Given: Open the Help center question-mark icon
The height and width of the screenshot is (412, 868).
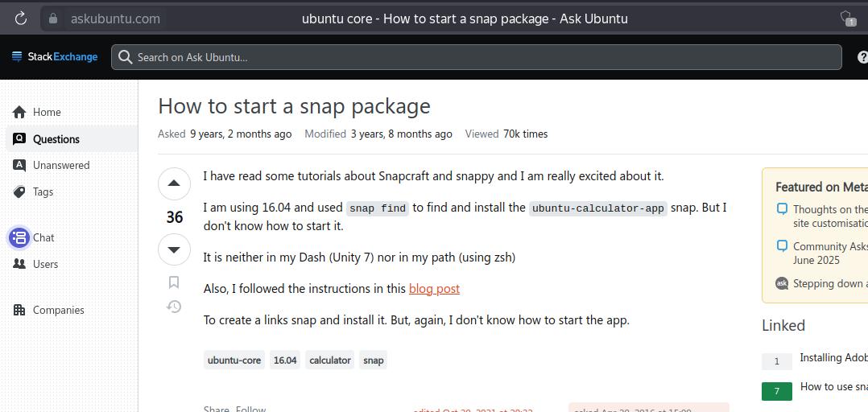Looking at the screenshot, I should point(862,57).
